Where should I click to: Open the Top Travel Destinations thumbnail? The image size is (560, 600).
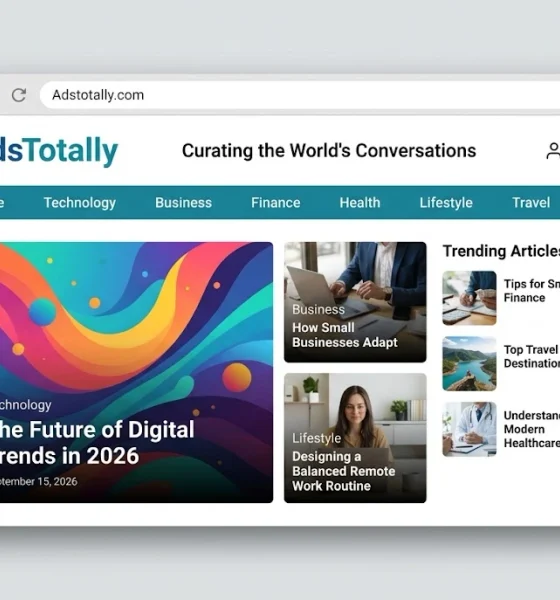469,364
